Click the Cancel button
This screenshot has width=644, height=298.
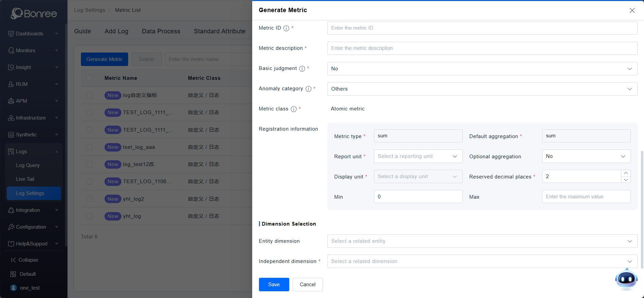(308, 285)
